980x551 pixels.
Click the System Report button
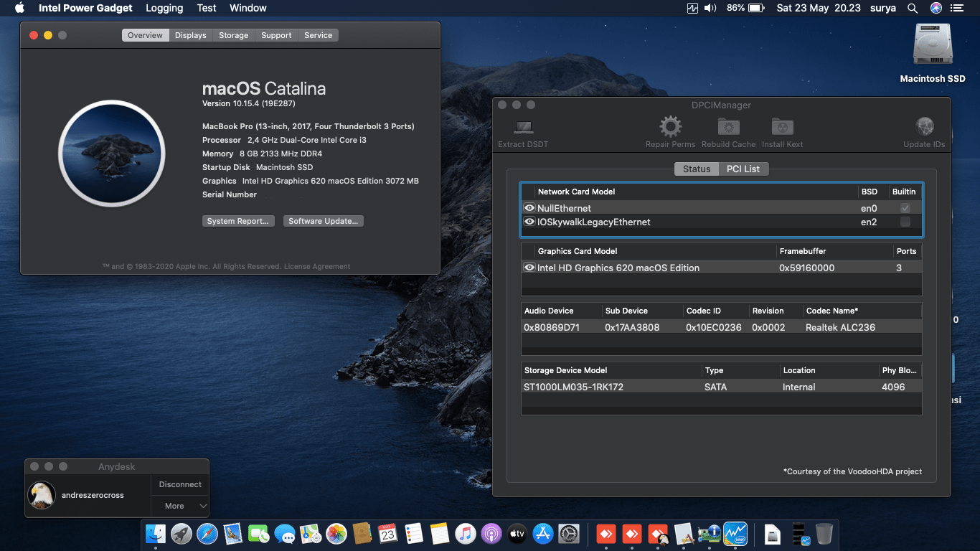pos(238,221)
